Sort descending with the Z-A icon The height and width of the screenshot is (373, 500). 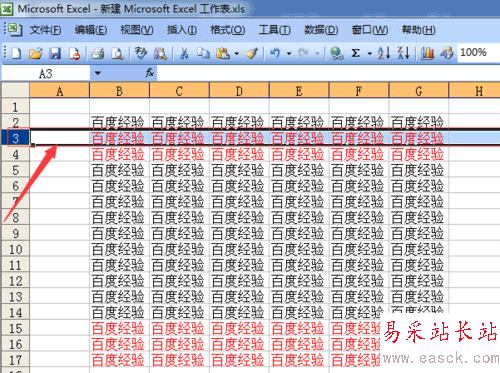click(403, 53)
